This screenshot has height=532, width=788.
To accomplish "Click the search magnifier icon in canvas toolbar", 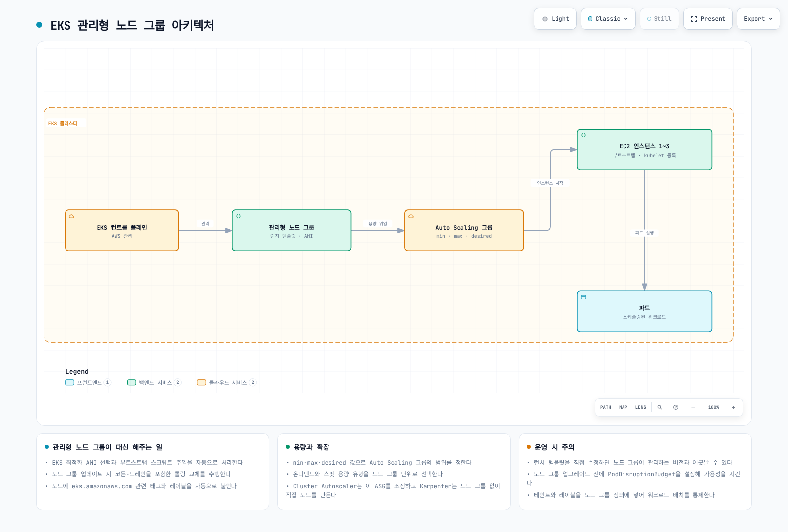I will [660, 407].
